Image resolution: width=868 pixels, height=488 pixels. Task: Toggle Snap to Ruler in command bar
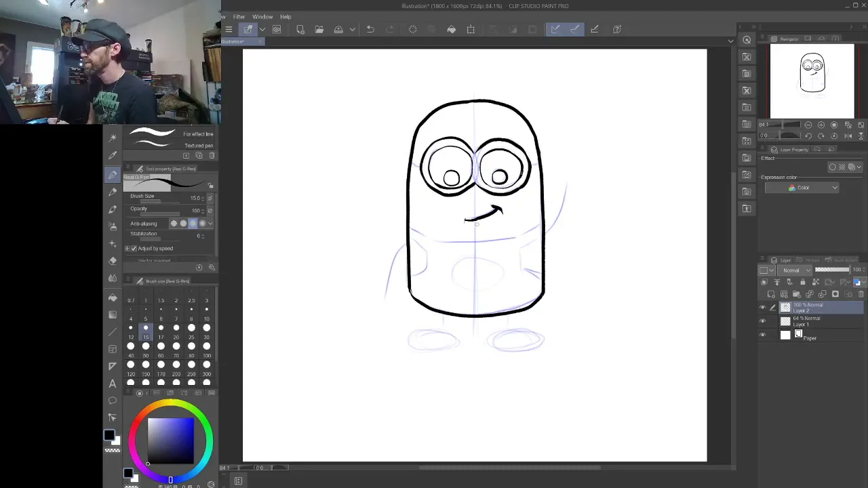click(x=555, y=29)
